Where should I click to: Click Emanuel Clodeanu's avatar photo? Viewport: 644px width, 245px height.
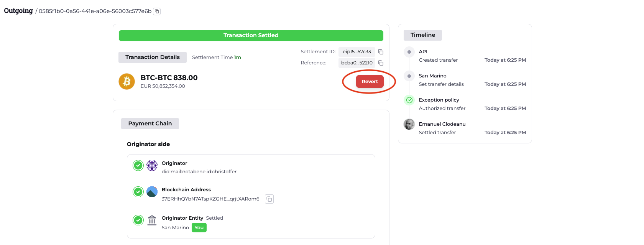409,124
